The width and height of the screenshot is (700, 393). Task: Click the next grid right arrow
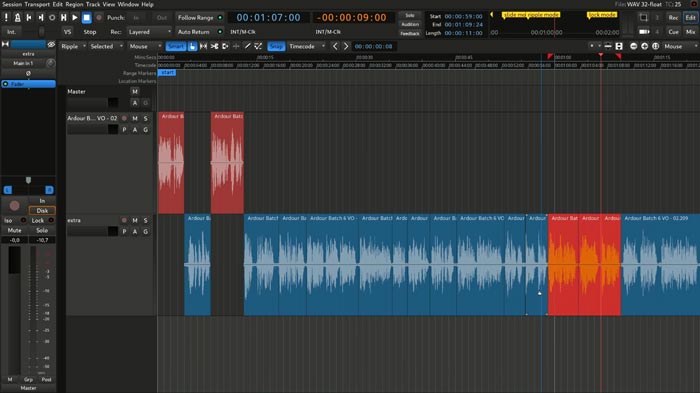[346, 46]
